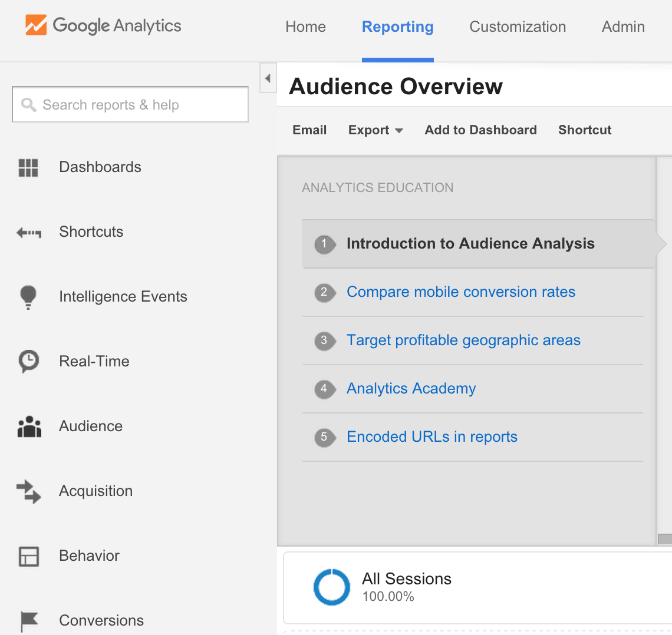Click the Shortcuts arrow icon
The height and width of the screenshot is (635, 672).
(x=29, y=233)
